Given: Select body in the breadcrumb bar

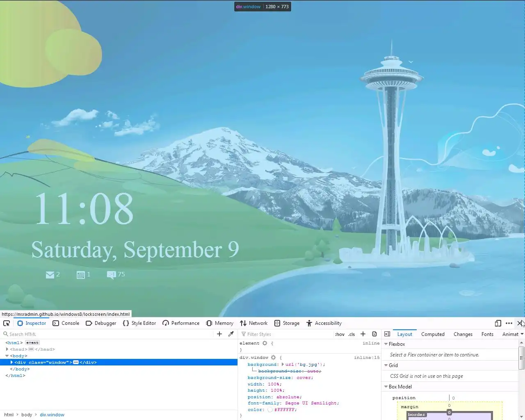Looking at the screenshot, I should tap(27, 415).
